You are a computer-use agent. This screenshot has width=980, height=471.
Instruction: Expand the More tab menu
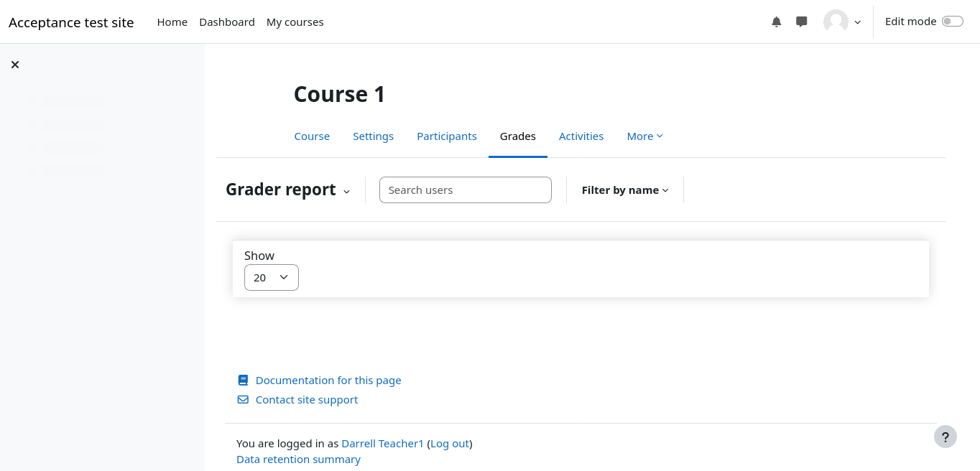[x=644, y=136]
